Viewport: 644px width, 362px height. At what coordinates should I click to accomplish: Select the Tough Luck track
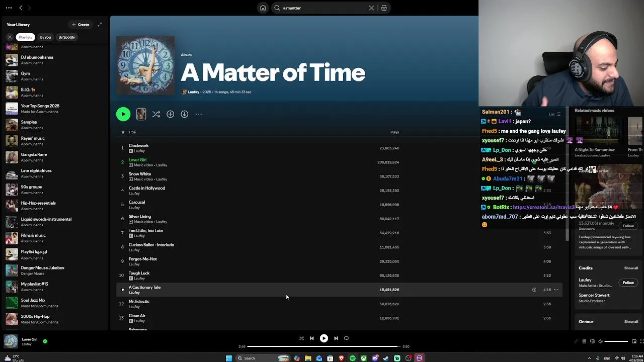pyautogui.click(x=340, y=276)
